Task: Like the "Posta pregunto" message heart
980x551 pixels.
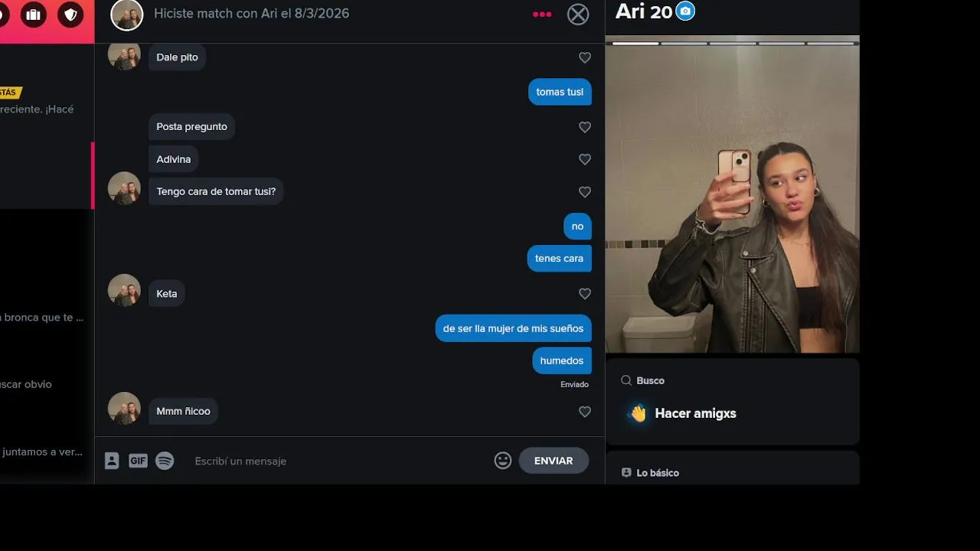Action: click(x=585, y=127)
